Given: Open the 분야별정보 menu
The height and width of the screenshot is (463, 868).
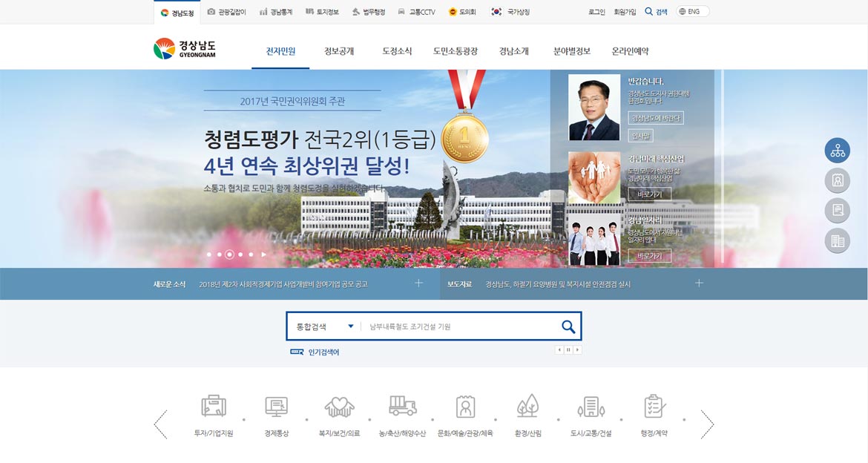Looking at the screenshot, I should point(572,51).
